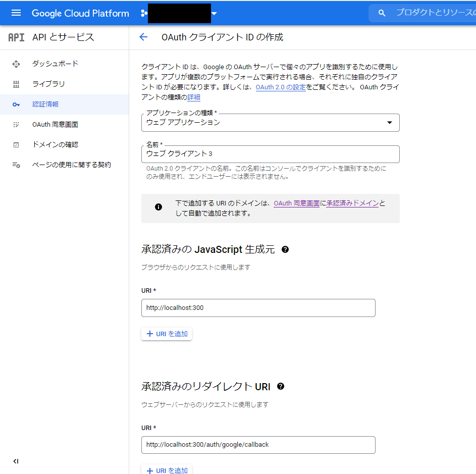Click the OAuth 同意画面 dots icon
Screen dimensions: 476x474
[16, 125]
